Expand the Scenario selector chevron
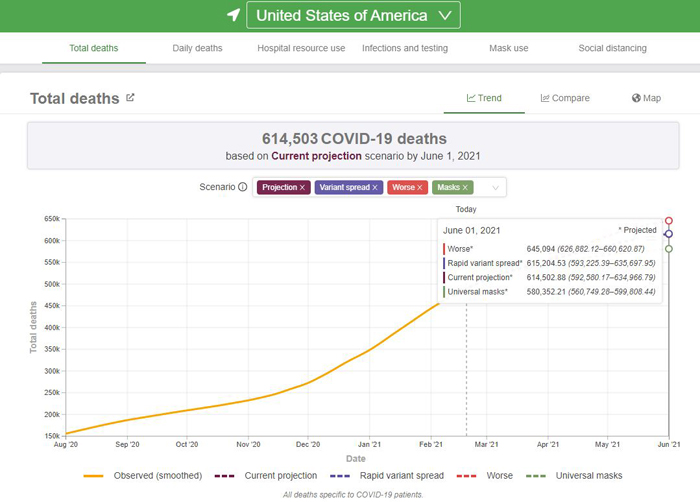Image resolution: width=700 pixels, height=502 pixels. tap(495, 188)
